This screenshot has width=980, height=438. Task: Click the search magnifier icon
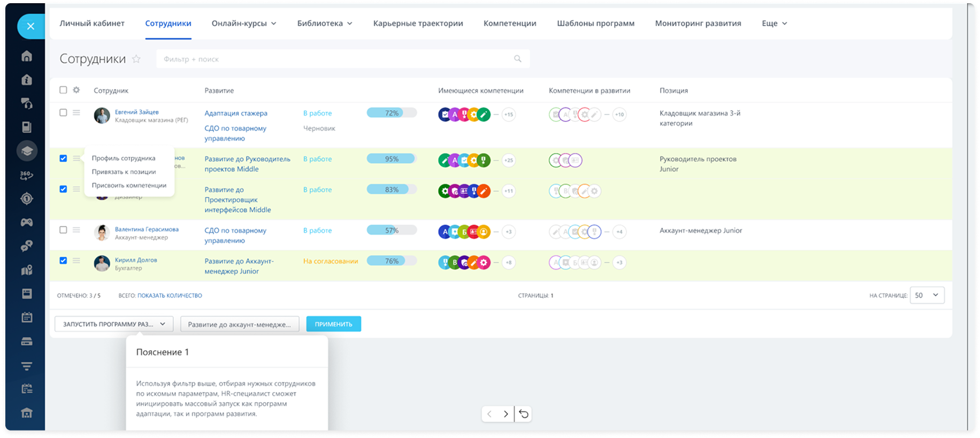pos(517,59)
